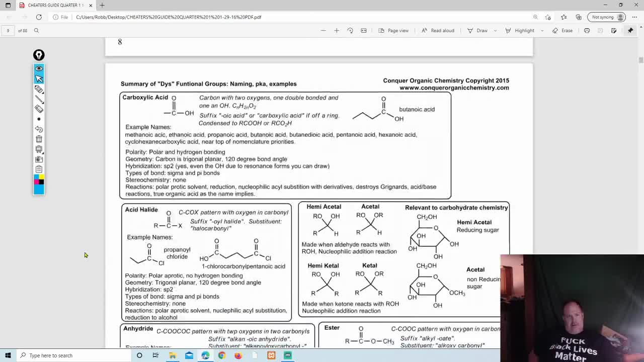The width and height of the screenshot is (644, 362).
Task: Choose the pen size dot in pen toolbar
Action: 39,119
